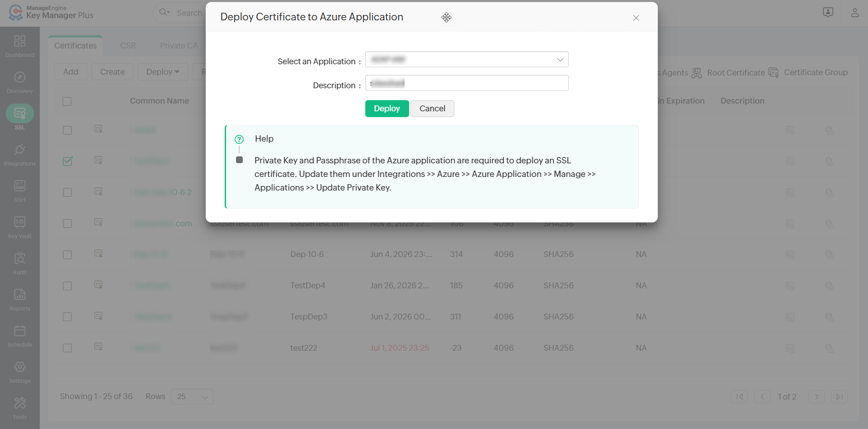The image size is (868, 429).
Task: Click the green Deploy button
Action: click(x=387, y=109)
